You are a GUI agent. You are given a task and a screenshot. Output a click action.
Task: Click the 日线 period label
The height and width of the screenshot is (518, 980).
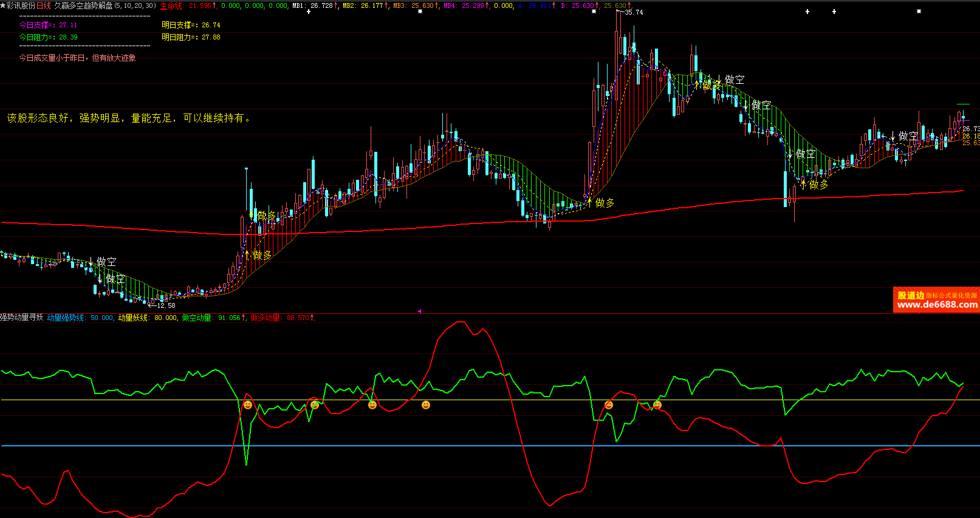pyautogui.click(x=44, y=5)
